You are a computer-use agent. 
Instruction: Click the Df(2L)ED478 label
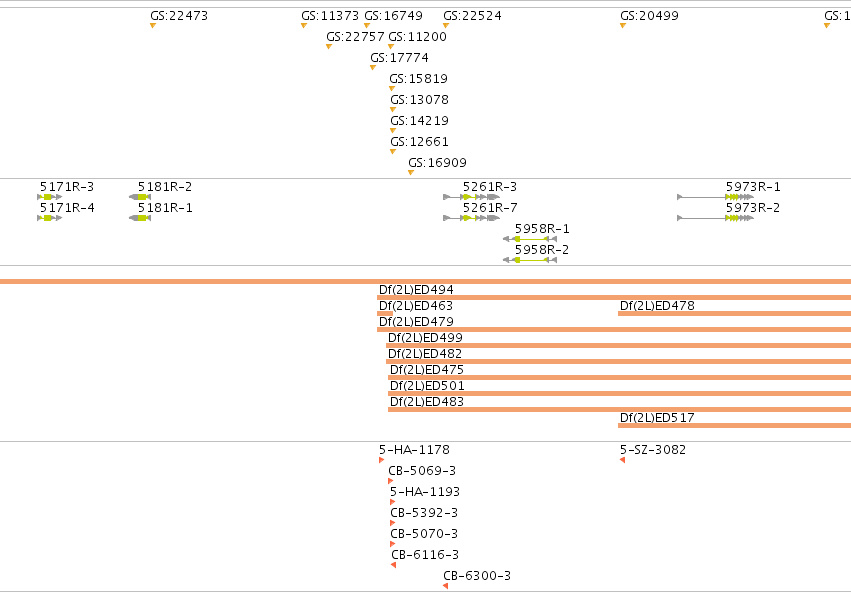pos(657,306)
